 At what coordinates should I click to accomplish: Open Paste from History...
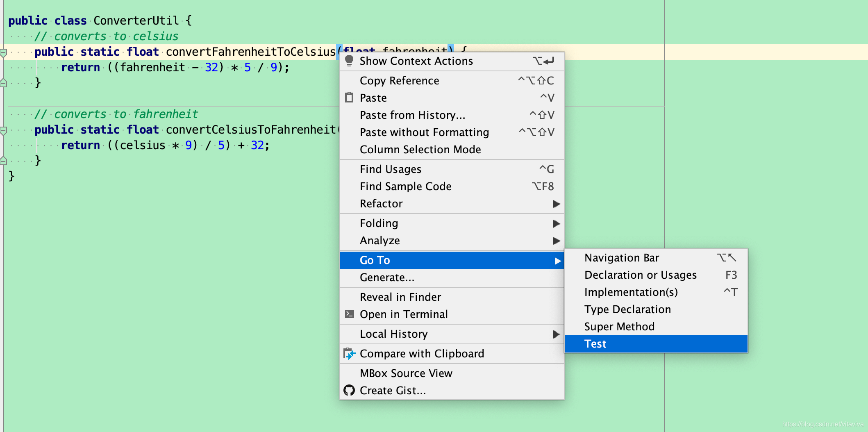452,115
